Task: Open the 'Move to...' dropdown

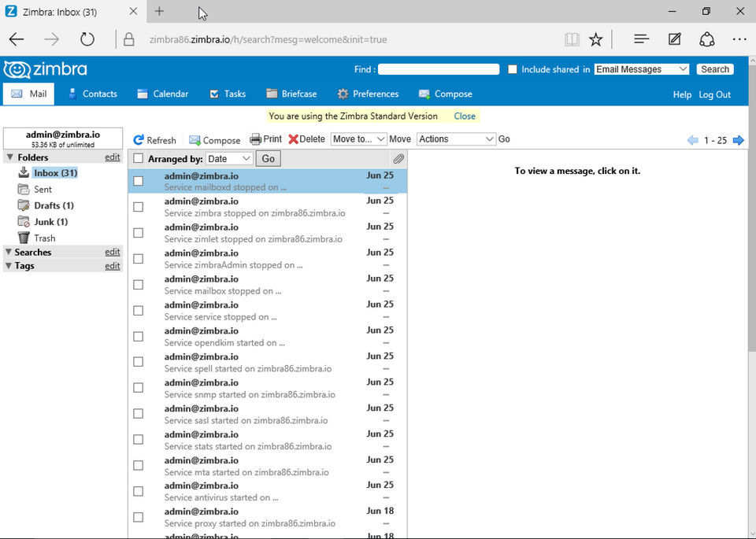Action: click(x=359, y=139)
